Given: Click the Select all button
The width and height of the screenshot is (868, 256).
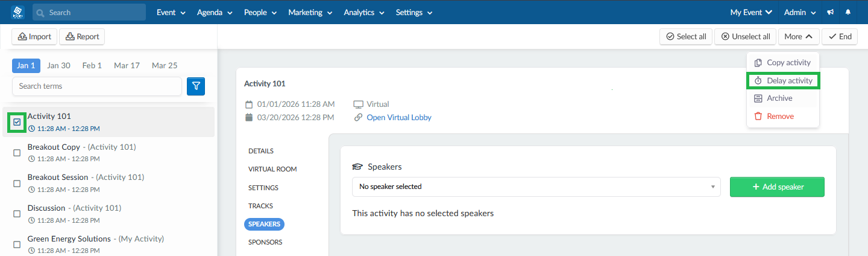Looking at the screenshot, I should 686,37.
